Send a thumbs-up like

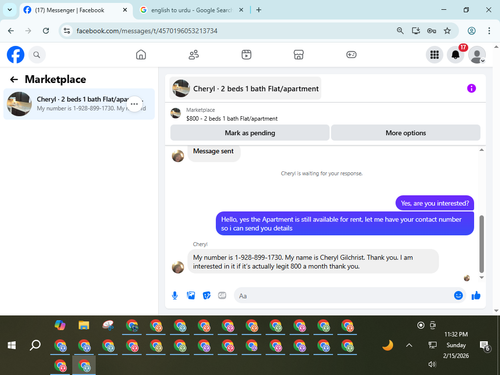point(476,295)
